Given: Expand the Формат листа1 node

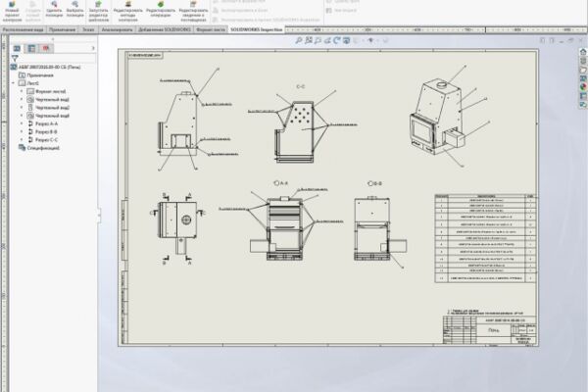Looking at the screenshot, I should (22, 91).
